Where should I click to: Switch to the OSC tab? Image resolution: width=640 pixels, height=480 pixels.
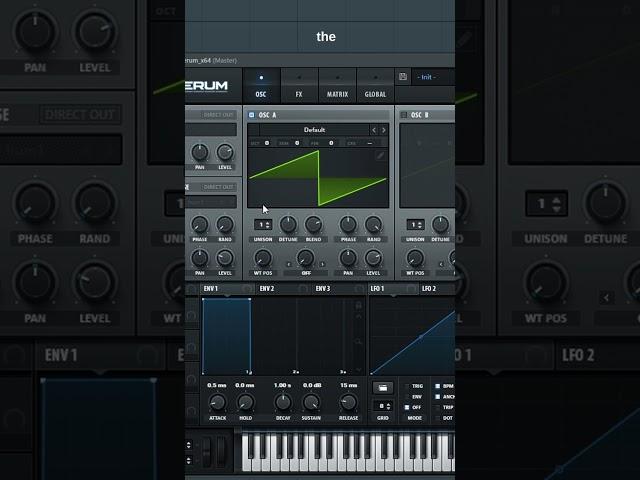pos(261,85)
